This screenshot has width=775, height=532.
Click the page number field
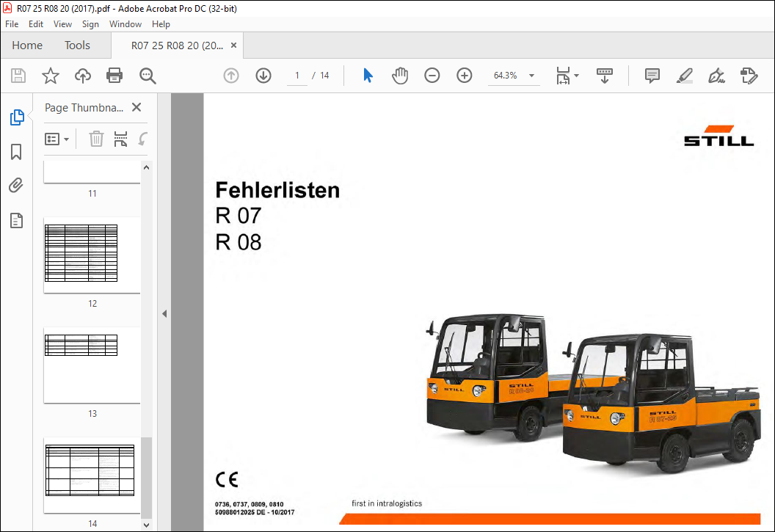point(297,76)
